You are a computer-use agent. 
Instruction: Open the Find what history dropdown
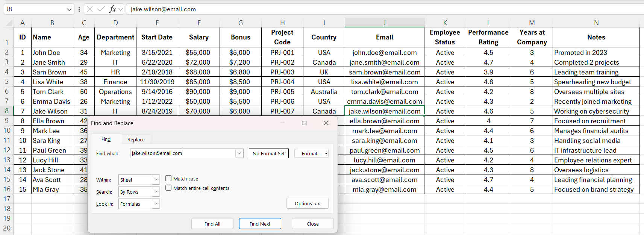(239, 153)
